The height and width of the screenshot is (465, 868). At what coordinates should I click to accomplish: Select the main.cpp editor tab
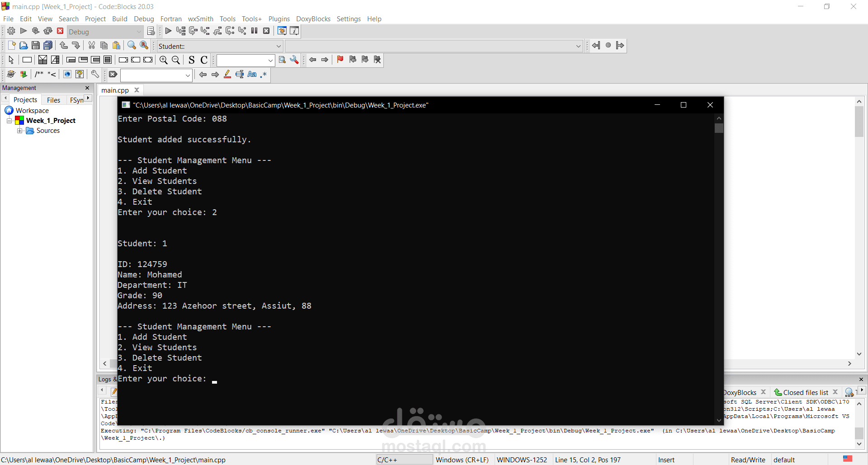pos(115,90)
